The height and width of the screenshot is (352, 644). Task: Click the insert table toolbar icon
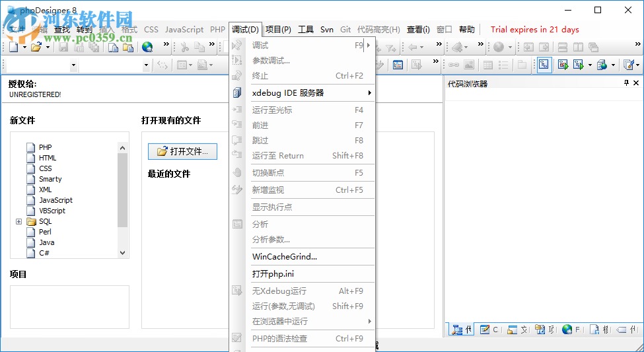pyautogui.click(x=488, y=65)
